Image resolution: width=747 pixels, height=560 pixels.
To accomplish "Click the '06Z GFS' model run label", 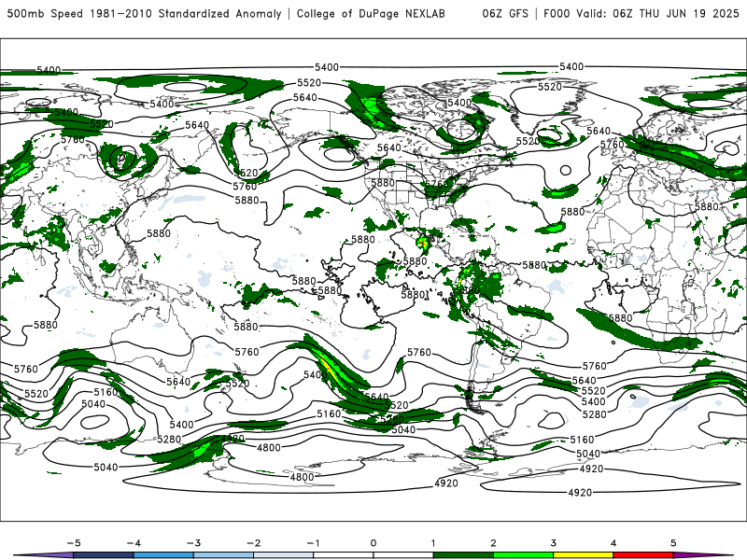I will pos(505,14).
